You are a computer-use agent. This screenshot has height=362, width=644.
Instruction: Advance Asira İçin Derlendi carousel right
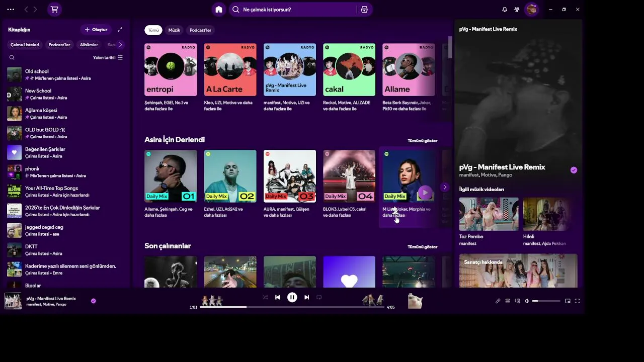444,187
